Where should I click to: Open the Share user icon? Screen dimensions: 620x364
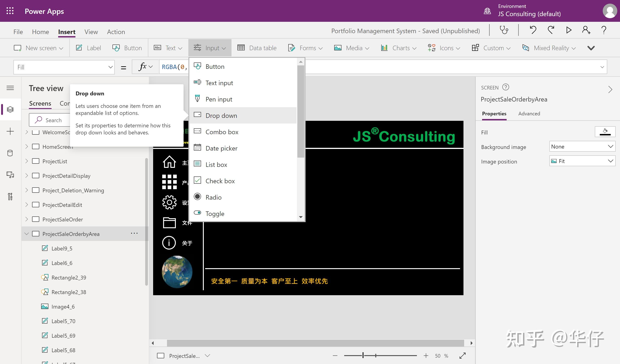pos(586,30)
